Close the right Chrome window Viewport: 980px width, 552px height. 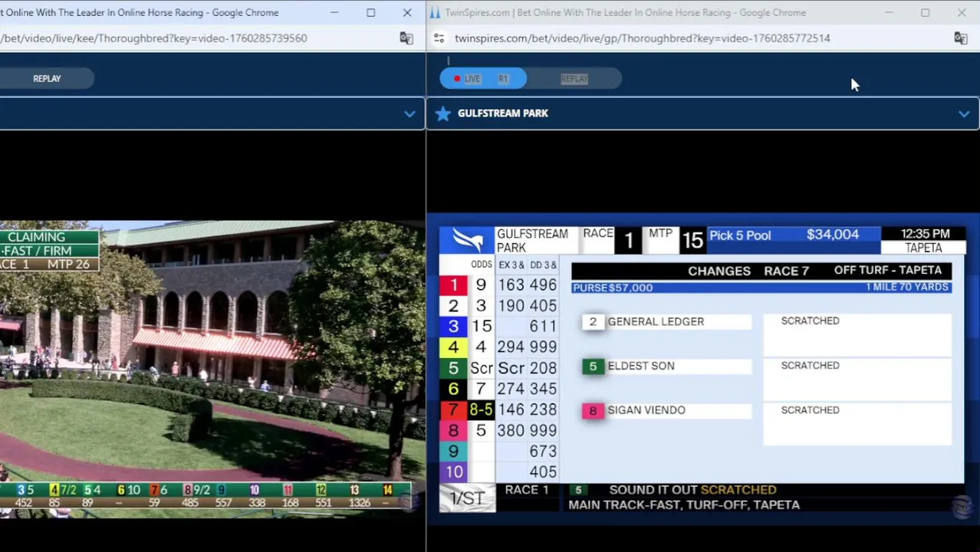tap(962, 12)
